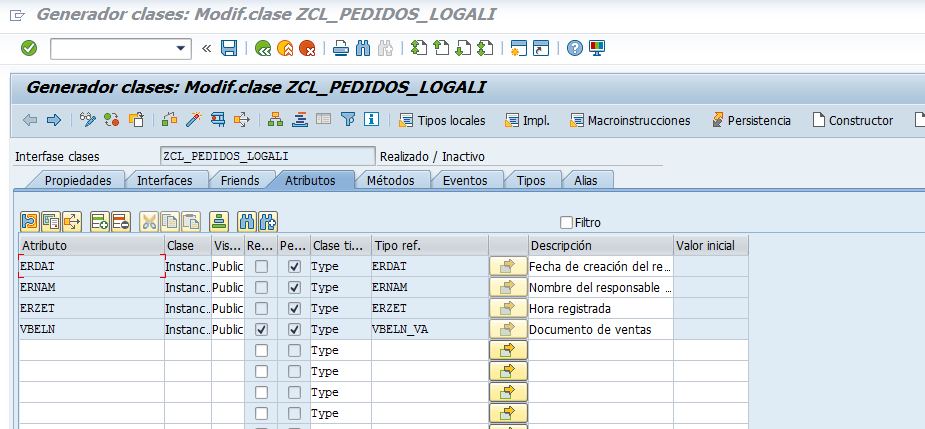Activate class with the magic wand icon
Viewport: 925px width, 429px height.
point(193,120)
